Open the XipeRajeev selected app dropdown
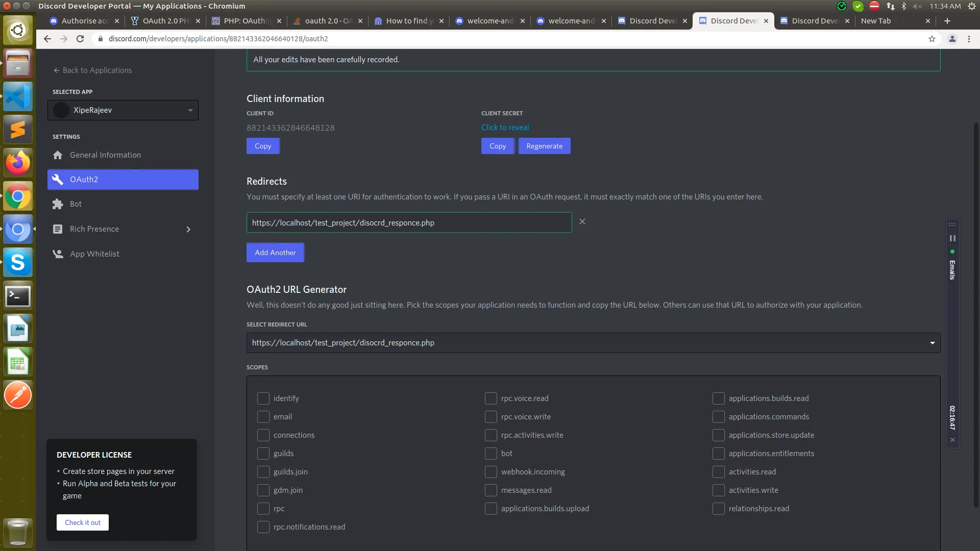 pos(123,110)
